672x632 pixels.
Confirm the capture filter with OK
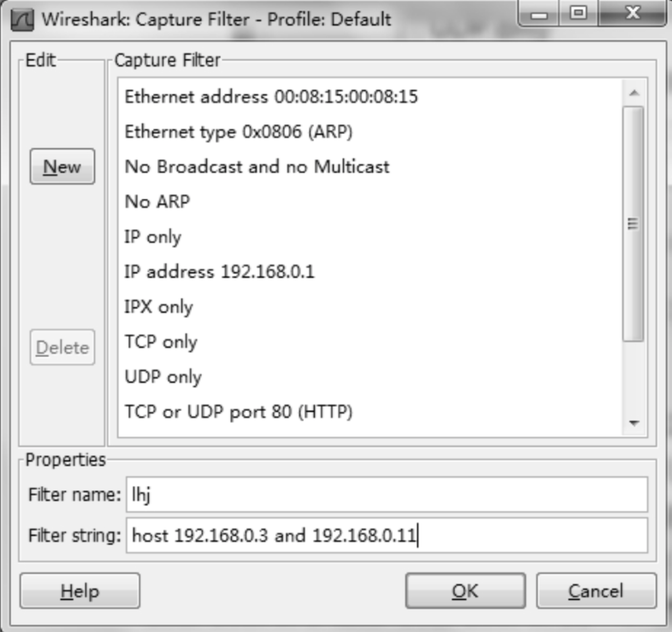[465, 591]
